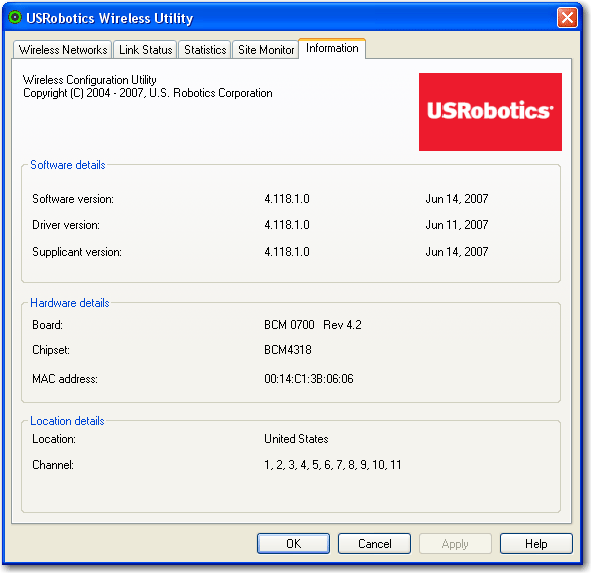This screenshot has height=573, width=591.
Task: Click the Software details group heading
Action: [x=67, y=165]
